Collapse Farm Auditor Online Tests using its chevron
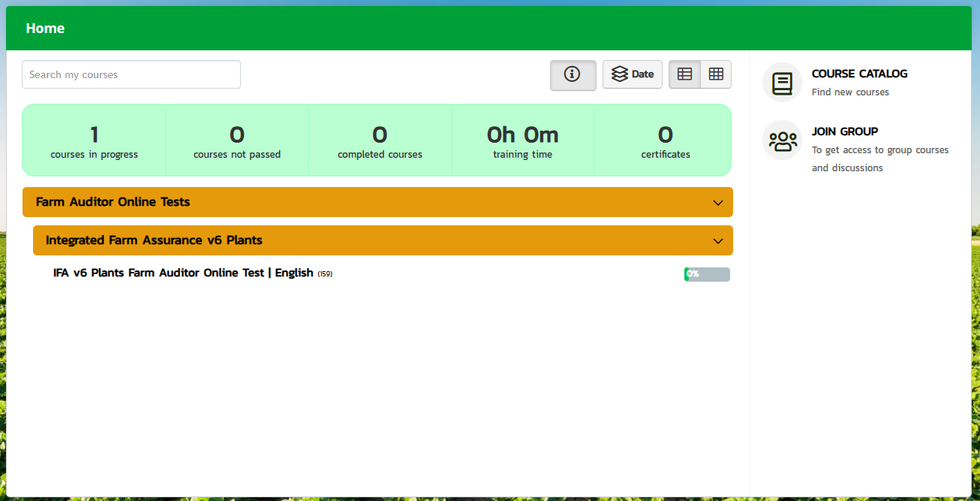Viewport: 980px width, 501px height. [x=718, y=203]
